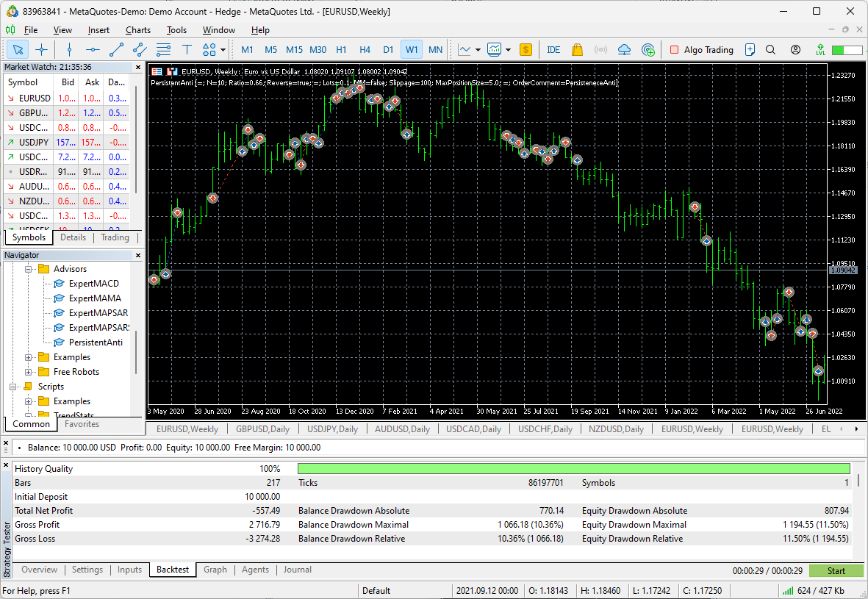The image size is (868, 599).
Task: Switch chart timeframe to H4
Action: (x=365, y=49)
